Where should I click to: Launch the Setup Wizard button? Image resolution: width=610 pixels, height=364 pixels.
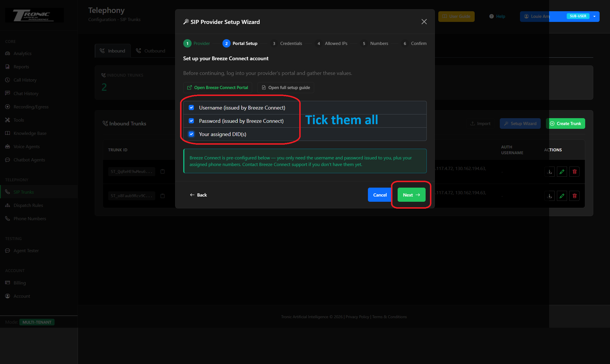click(x=520, y=123)
